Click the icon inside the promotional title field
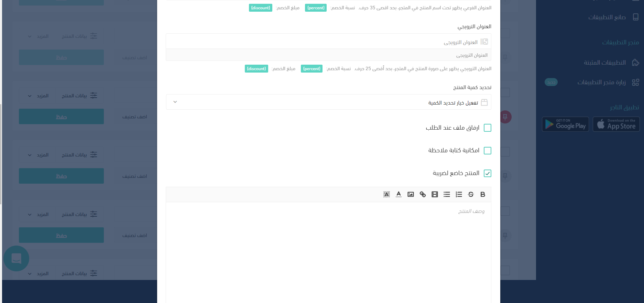The width and height of the screenshot is (644, 303). [484, 42]
